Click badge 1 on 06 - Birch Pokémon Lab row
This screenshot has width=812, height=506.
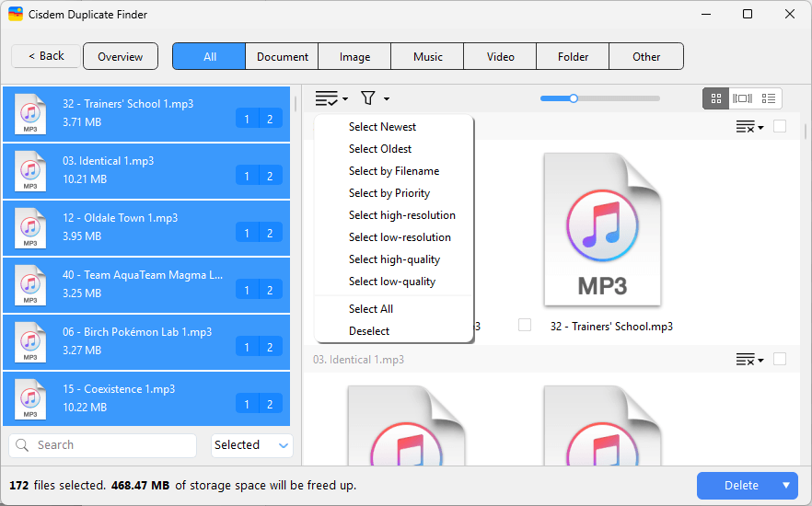tap(247, 347)
